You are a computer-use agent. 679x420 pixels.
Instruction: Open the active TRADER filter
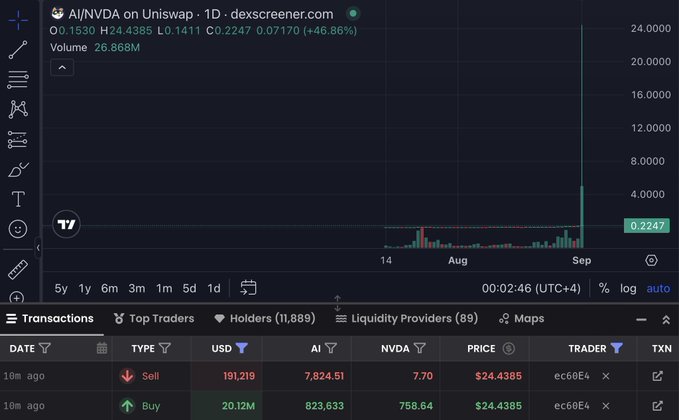(617, 348)
